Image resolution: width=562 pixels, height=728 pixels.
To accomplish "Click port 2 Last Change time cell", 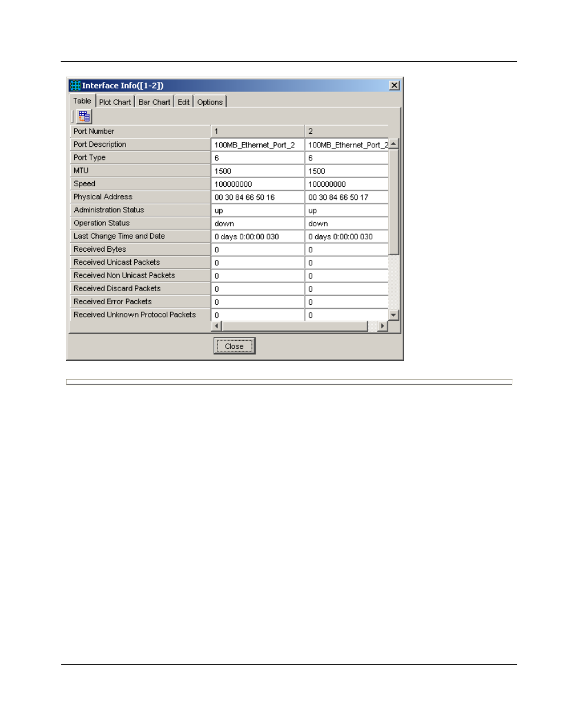I will [346, 236].
